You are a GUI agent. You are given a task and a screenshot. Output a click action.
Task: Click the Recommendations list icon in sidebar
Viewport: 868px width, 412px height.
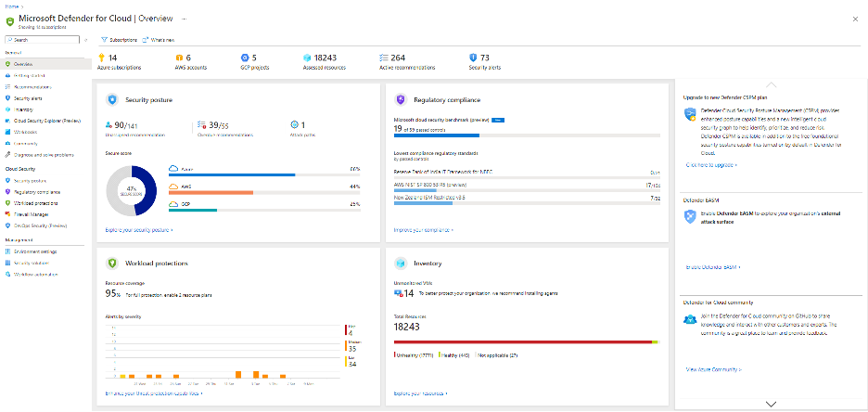(7, 87)
